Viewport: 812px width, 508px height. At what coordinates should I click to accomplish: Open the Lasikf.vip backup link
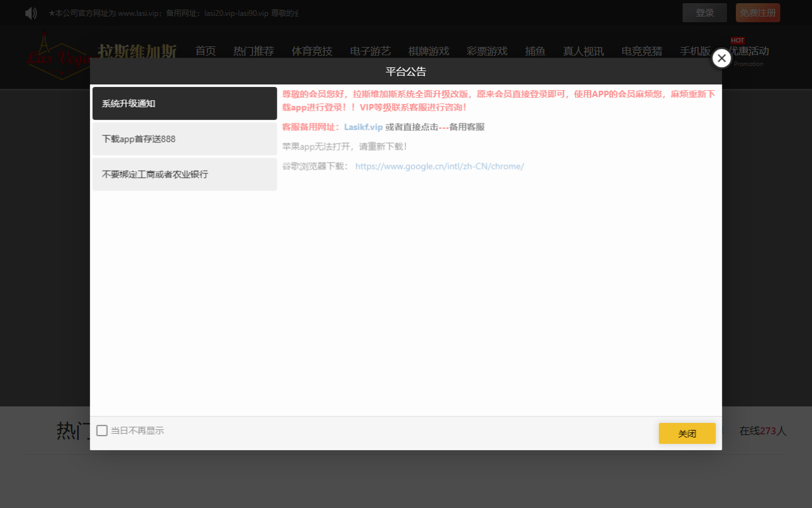coord(363,127)
